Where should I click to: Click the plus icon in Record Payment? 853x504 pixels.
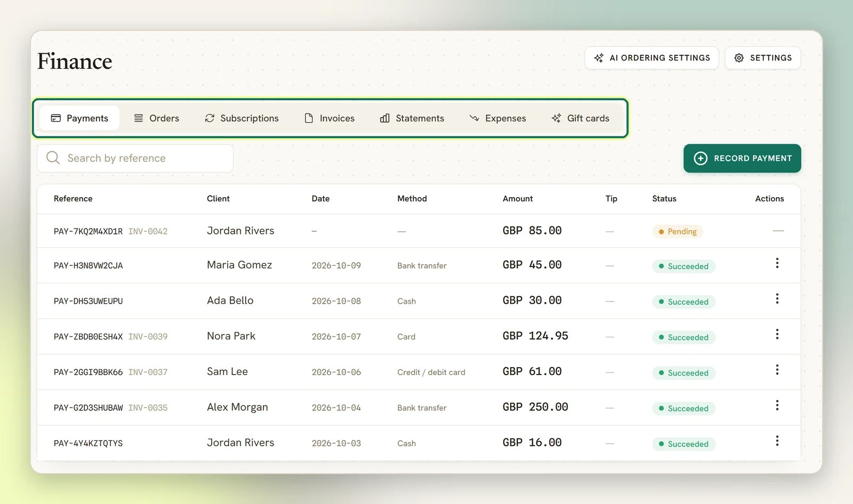701,158
